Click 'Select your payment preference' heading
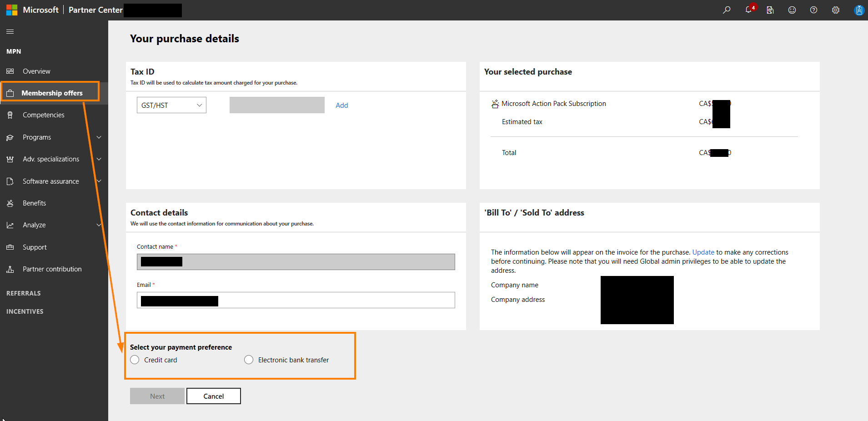868x421 pixels. pyautogui.click(x=181, y=347)
